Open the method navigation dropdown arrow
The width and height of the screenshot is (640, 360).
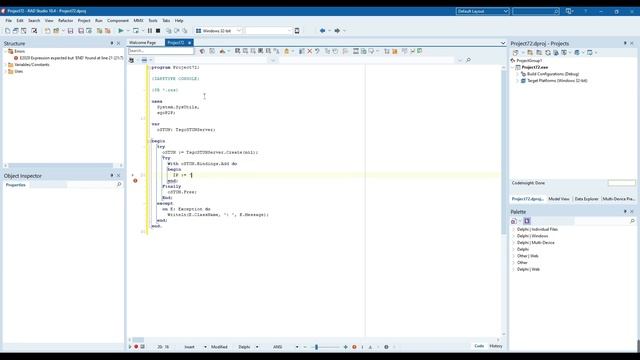click(460, 60)
